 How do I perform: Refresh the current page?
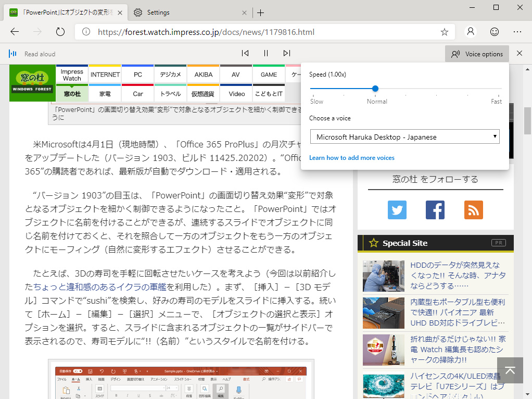tap(60, 32)
